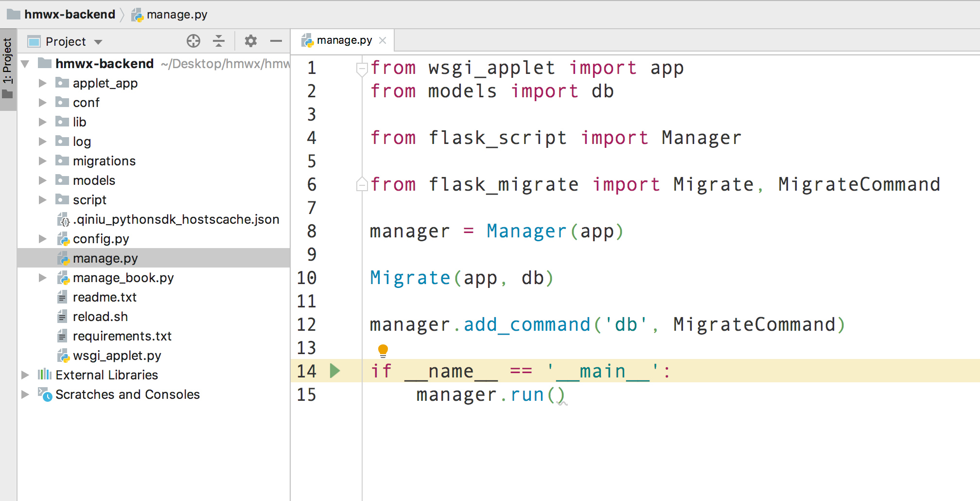Screen dimensions: 980x501
Task: Click the Scratches and Consoles icon
Action: (45, 394)
